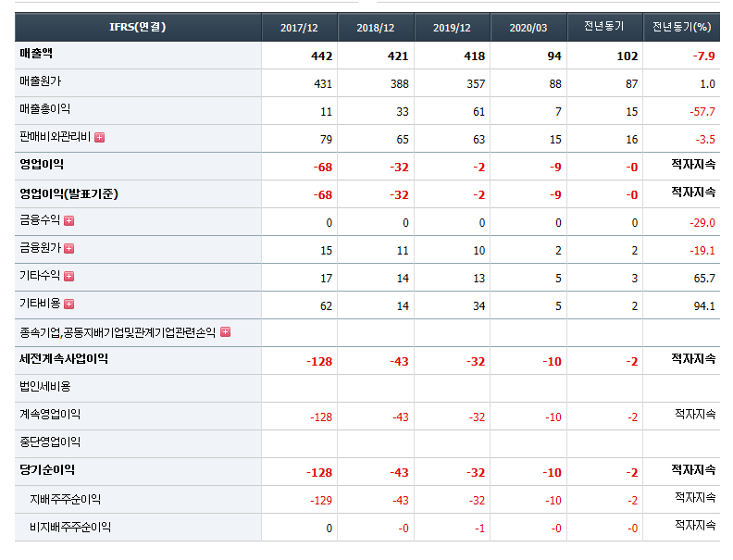This screenshot has height=560, width=733.
Task: Select the 기타비용 row label
Action: pos(40,304)
